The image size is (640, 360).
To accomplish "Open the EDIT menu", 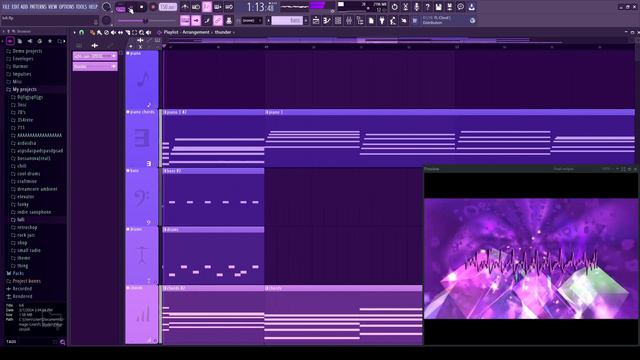I will point(16,7).
